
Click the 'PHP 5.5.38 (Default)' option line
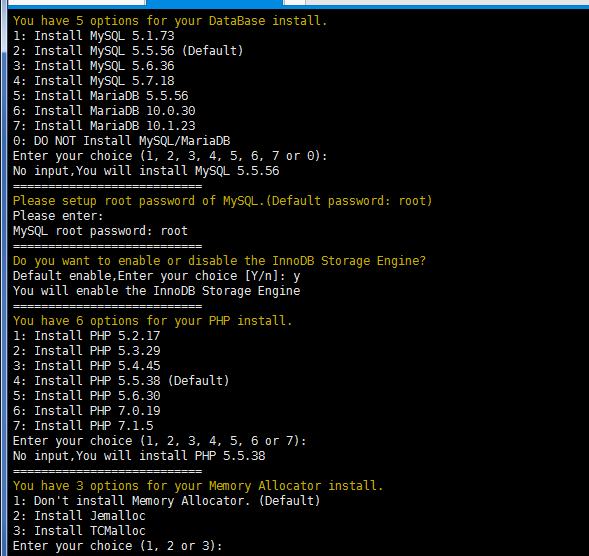[121, 381]
